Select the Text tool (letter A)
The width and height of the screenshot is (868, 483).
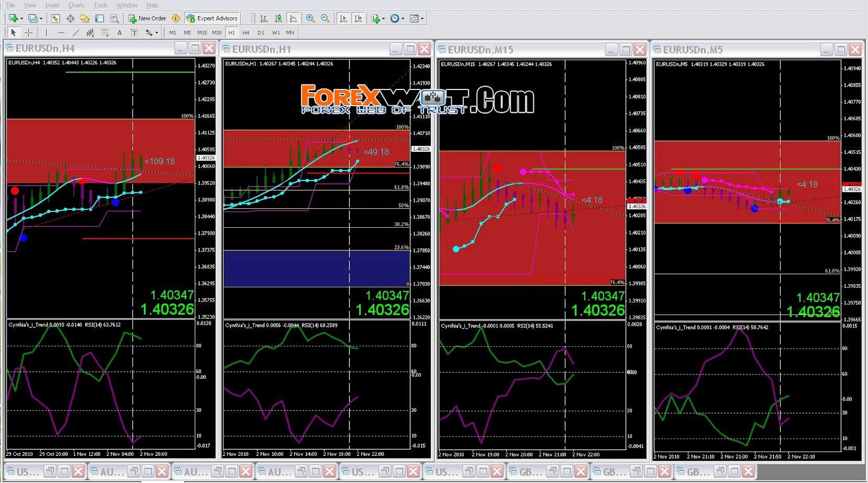click(119, 33)
